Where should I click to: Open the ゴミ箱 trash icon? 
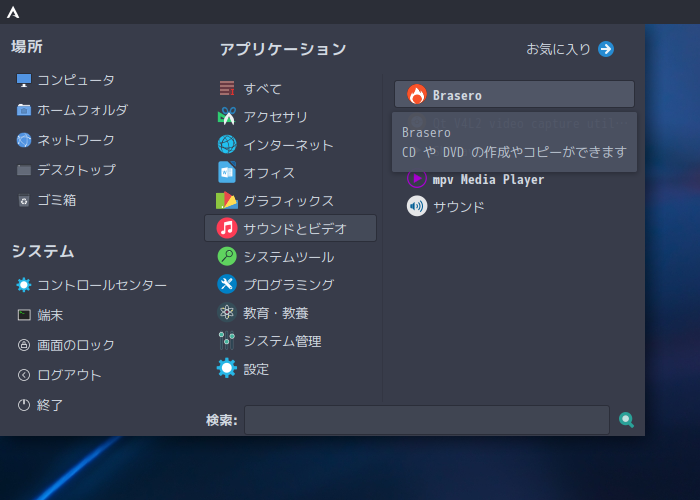[24, 200]
